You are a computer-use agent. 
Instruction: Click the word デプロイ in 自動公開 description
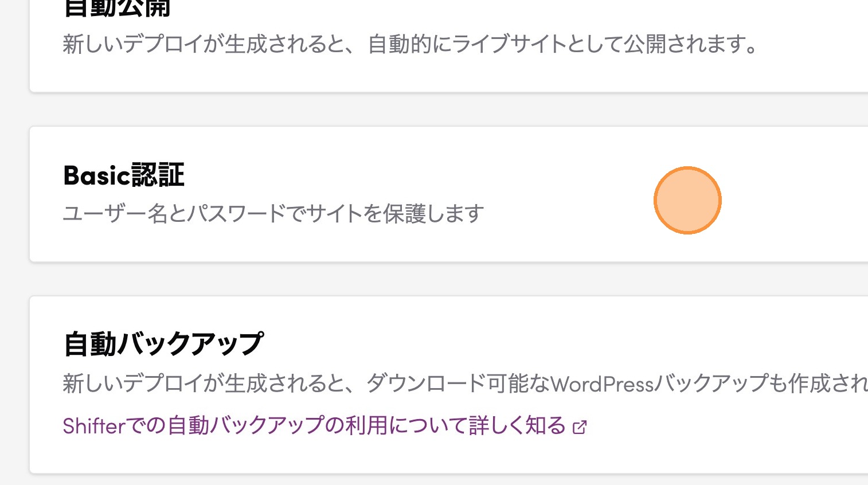[162, 44]
